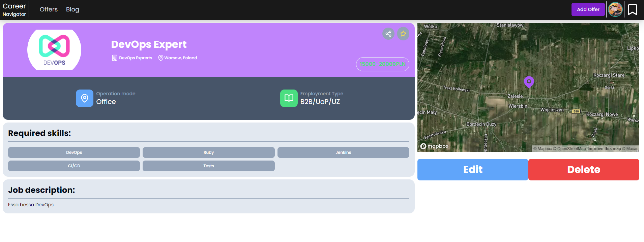
Task: Click the DevOps Expert job title
Action: click(x=149, y=44)
